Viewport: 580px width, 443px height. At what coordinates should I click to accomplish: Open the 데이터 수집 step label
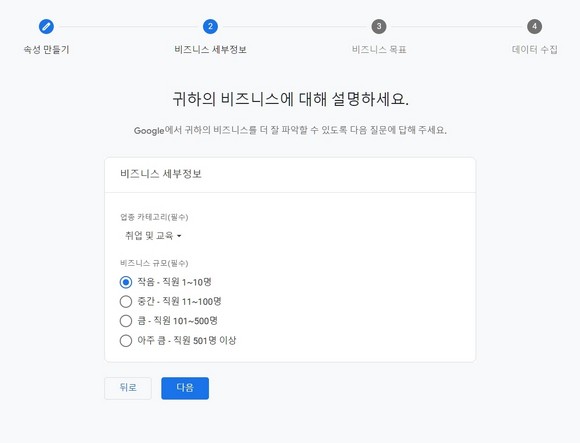click(x=535, y=50)
